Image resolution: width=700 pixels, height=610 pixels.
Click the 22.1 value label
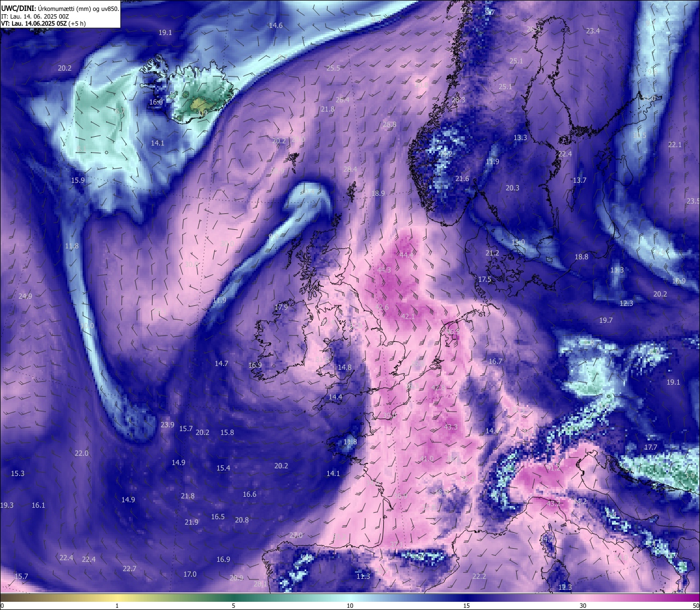[675, 144]
